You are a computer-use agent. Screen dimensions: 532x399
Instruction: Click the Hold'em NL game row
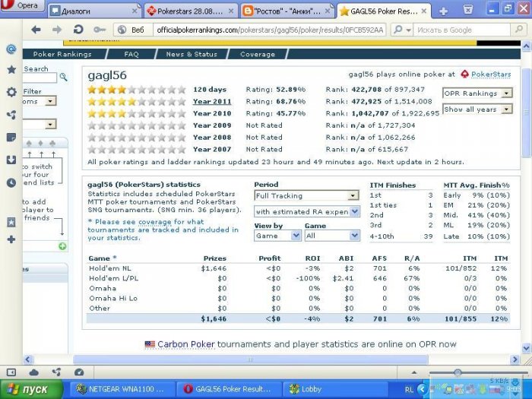(298, 268)
